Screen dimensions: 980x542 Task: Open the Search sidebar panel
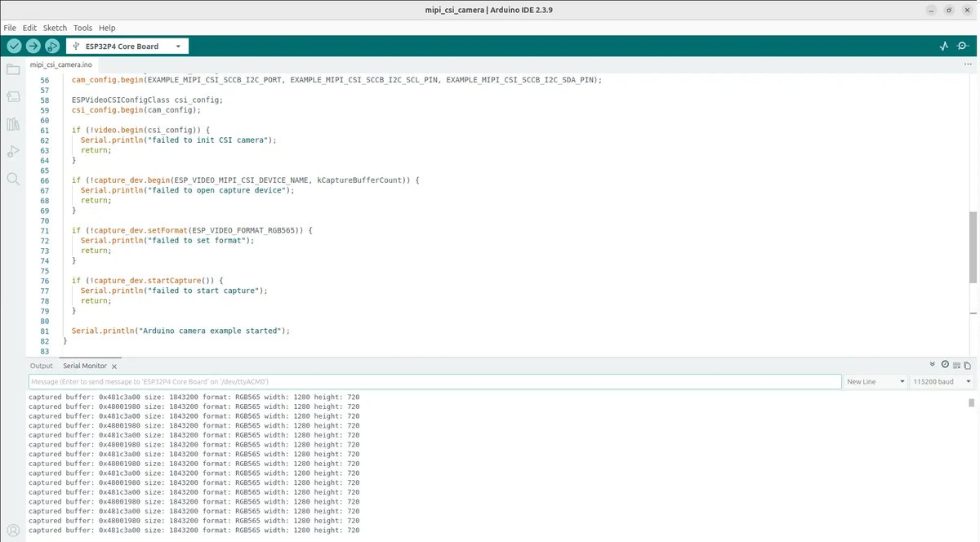pyautogui.click(x=13, y=178)
